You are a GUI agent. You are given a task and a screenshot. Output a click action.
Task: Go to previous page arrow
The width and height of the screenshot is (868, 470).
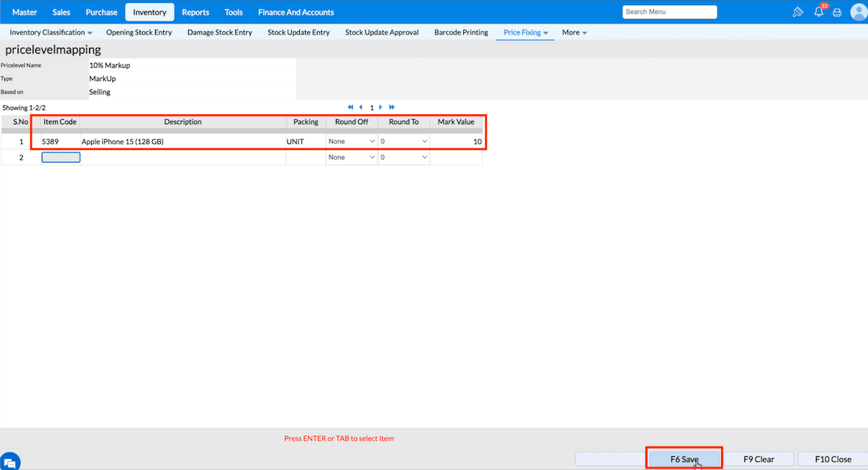click(x=361, y=107)
